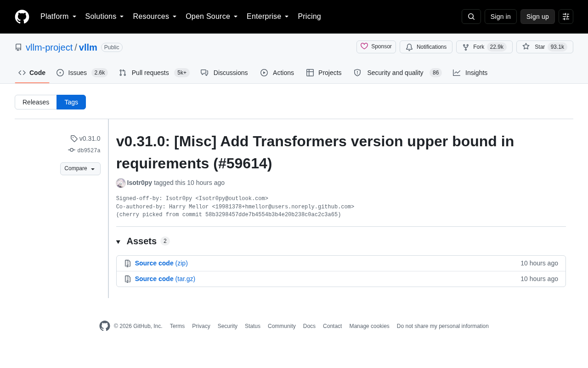Image resolution: width=588 pixels, height=368 pixels.
Task: Open the vllm repository link
Action: click(x=88, y=47)
